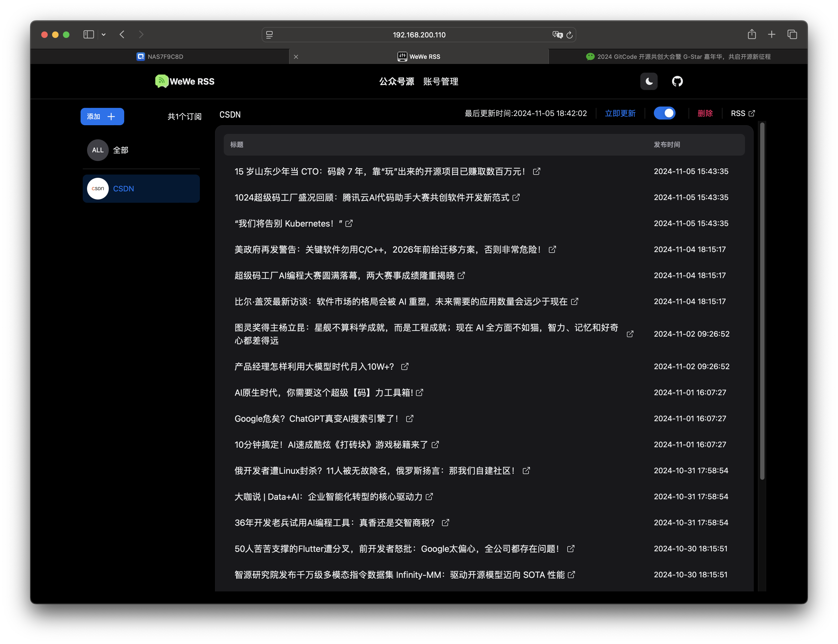Click page settings icon in address bar
The image size is (838, 644).
coord(269,35)
